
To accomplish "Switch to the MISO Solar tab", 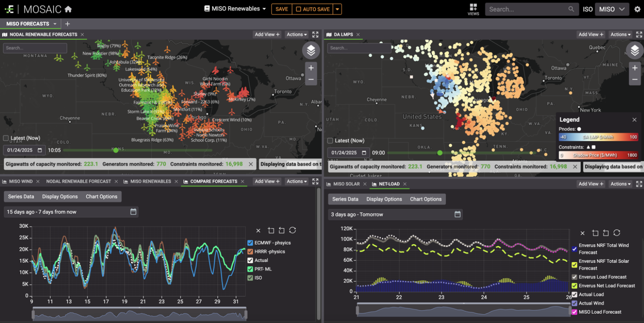I will [x=346, y=184].
